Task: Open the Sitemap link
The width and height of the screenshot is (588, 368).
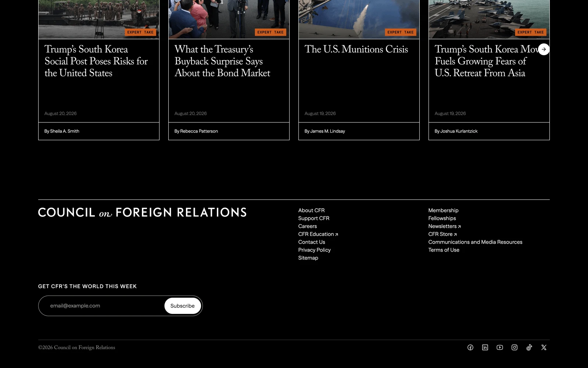Action: 308,258
